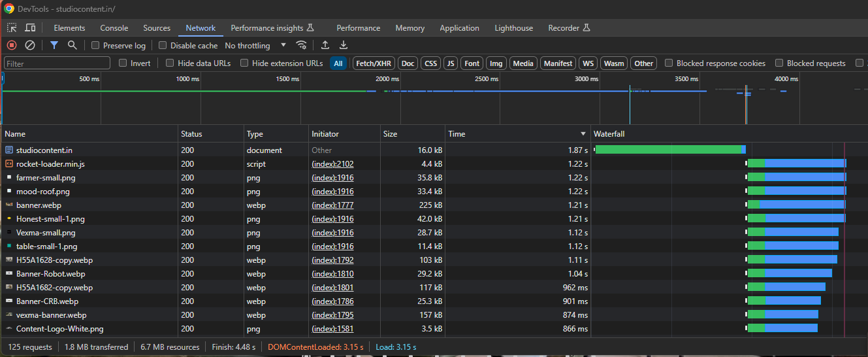
Task: Filter requests by Img
Action: point(496,63)
